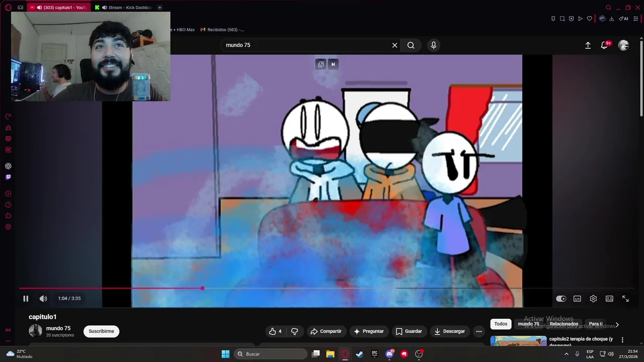Open the Windows Start button
This screenshot has height=362, width=644.
click(225, 354)
